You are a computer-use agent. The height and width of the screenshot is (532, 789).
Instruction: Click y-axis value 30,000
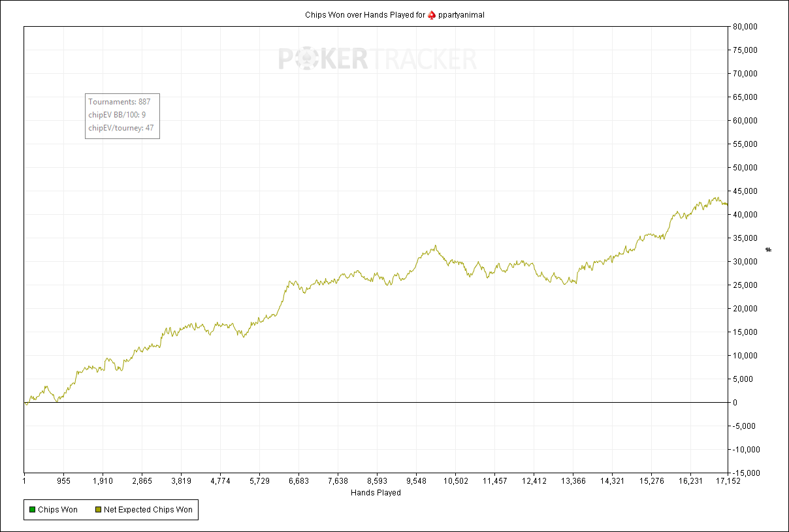[x=745, y=262]
